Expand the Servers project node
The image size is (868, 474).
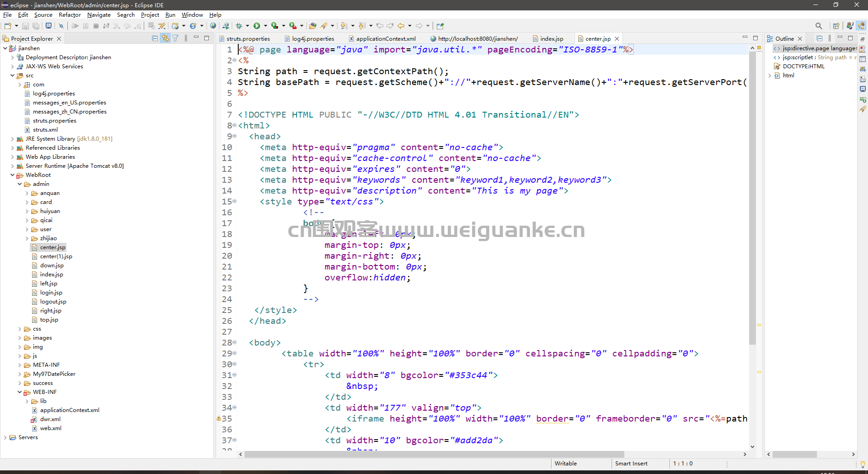pos(5,437)
